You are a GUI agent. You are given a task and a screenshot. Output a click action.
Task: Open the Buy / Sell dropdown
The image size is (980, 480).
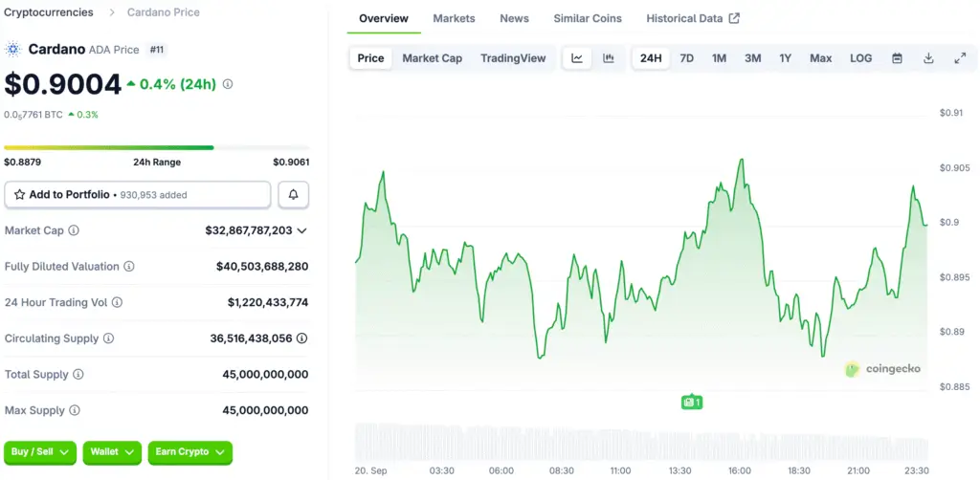pos(40,451)
